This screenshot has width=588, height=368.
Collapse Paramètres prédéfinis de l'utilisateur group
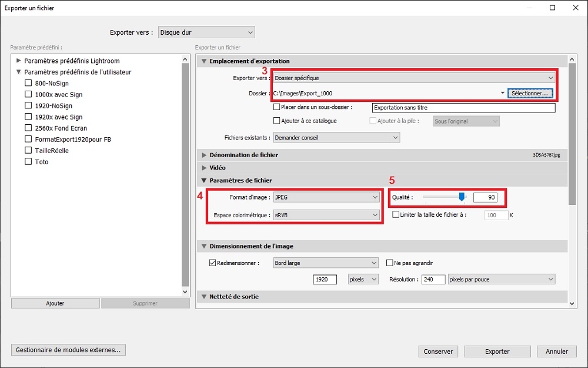pyautogui.click(x=18, y=72)
